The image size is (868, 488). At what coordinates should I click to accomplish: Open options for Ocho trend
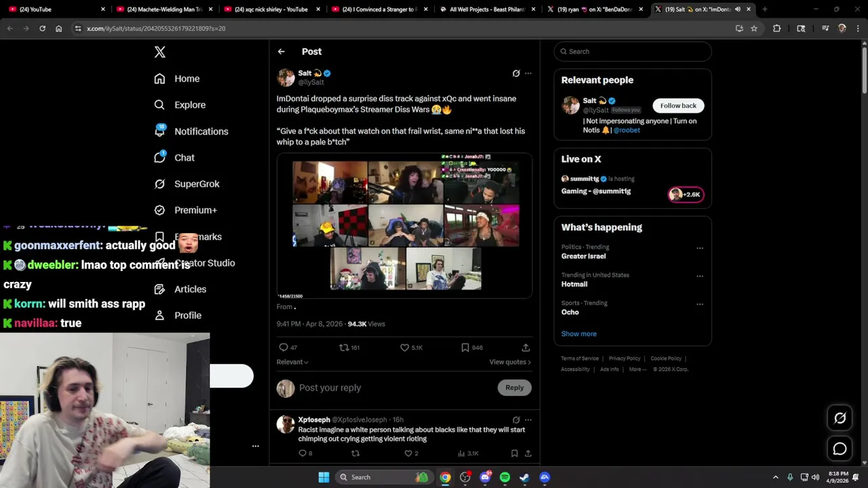(x=700, y=304)
